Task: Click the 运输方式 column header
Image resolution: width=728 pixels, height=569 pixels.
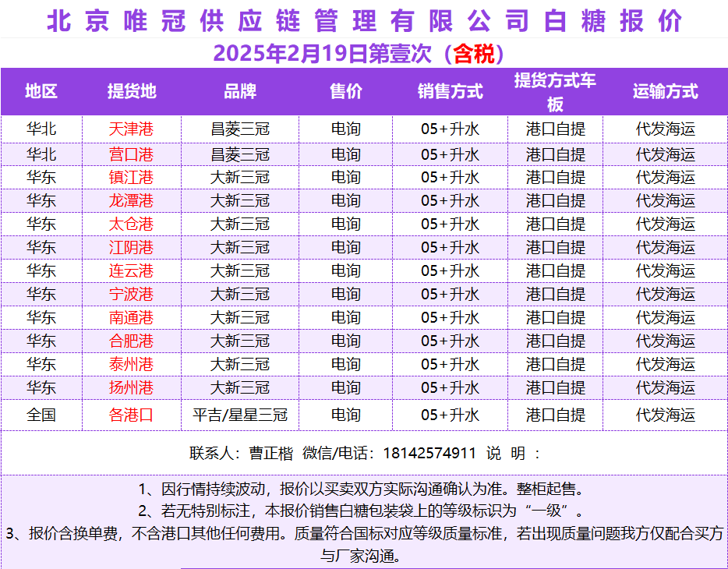Action: [665, 91]
